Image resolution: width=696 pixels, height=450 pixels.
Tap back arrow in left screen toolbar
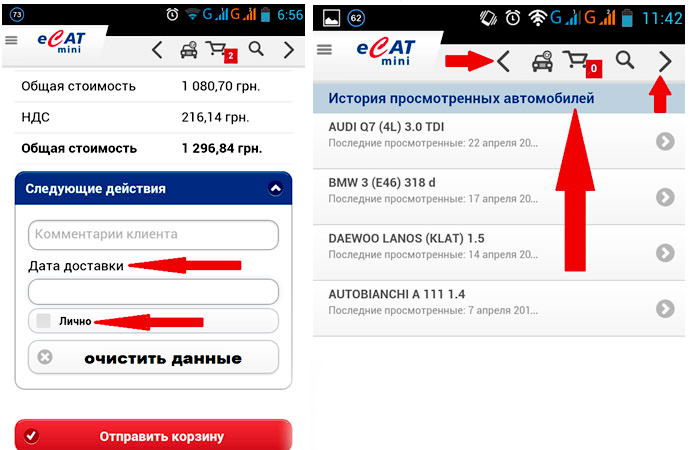point(157,50)
